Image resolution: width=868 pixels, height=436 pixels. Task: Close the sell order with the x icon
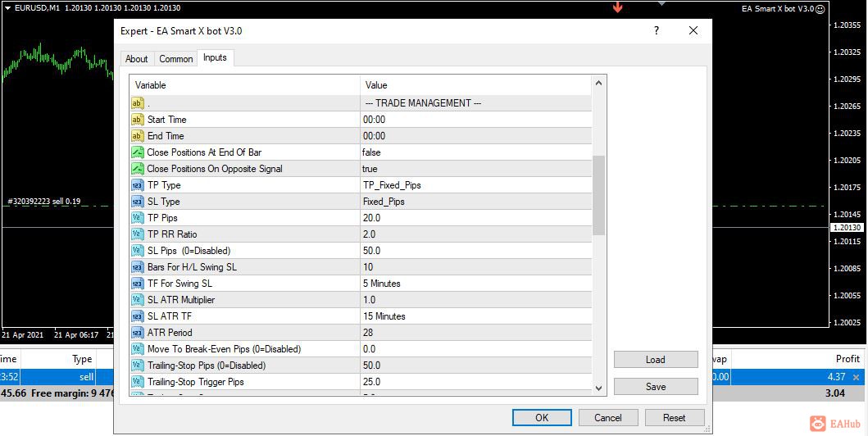857,377
